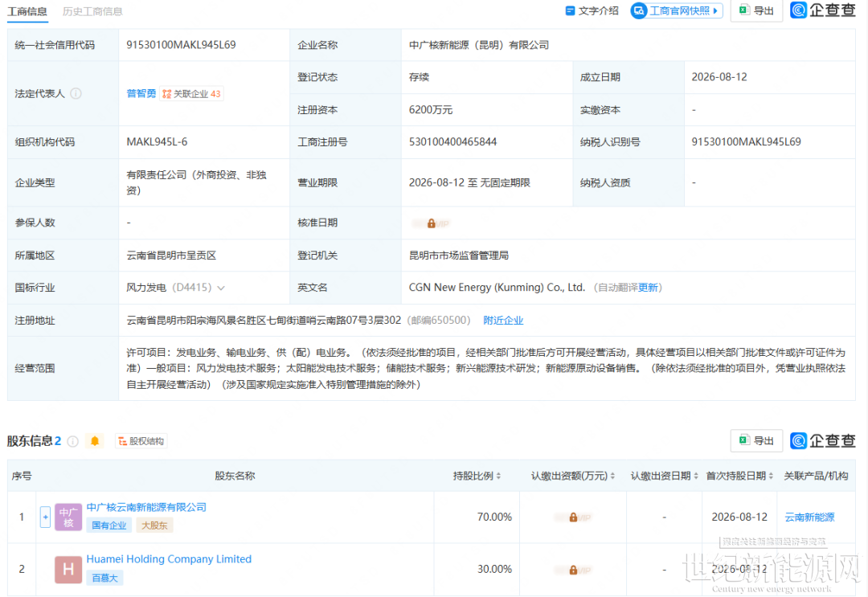Click info icon beside 法定代表人

(76, 93)
